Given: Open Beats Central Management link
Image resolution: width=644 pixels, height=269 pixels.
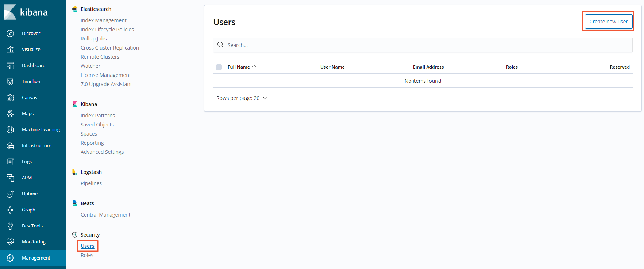Looking at the screenshot, I should coord(105,215).
